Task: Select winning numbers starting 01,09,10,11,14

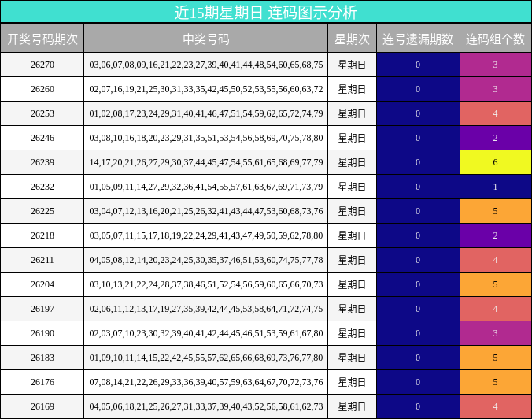Action: [x=206, y=358]
